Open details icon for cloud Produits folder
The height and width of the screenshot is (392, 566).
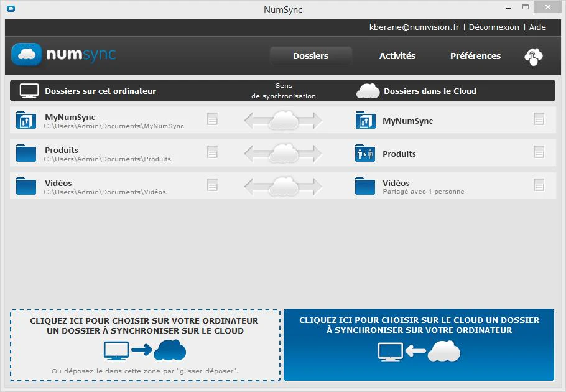click(x=539, y=152)
